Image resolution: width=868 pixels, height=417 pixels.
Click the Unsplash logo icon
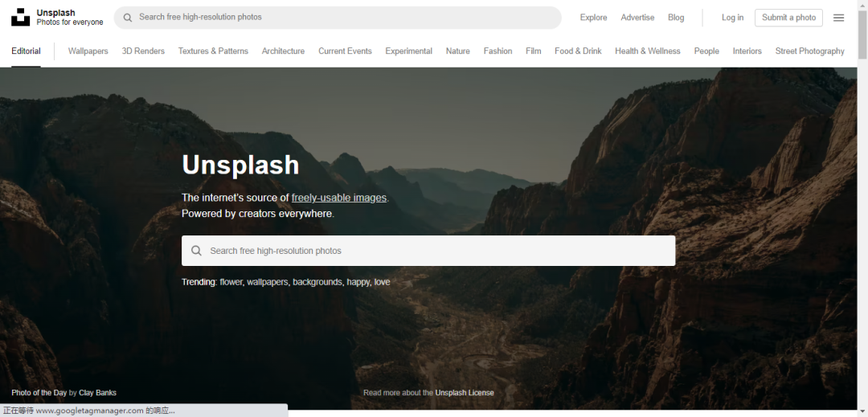click(20, 17)
